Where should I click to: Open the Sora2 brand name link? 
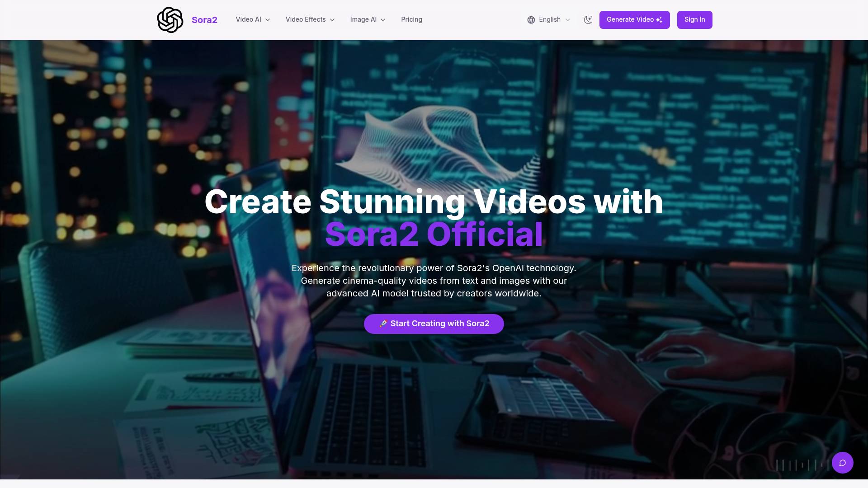point(204,20)
